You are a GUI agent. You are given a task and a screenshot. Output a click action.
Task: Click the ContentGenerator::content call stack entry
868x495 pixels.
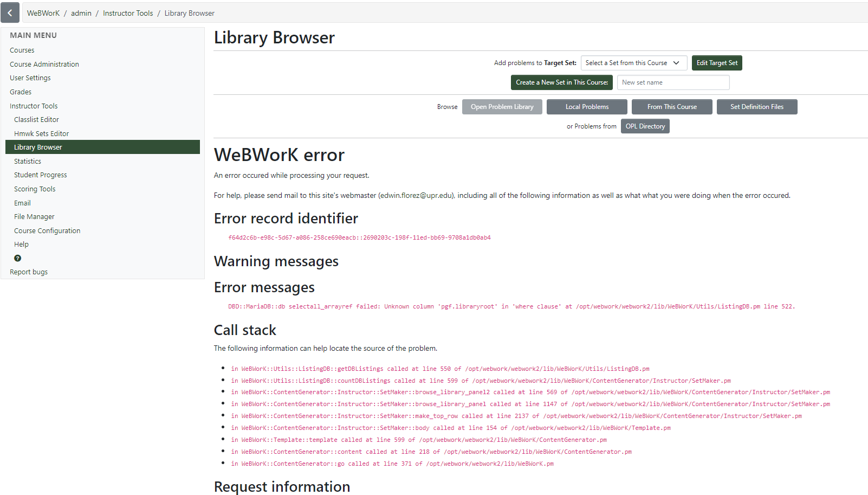point(431,452)
